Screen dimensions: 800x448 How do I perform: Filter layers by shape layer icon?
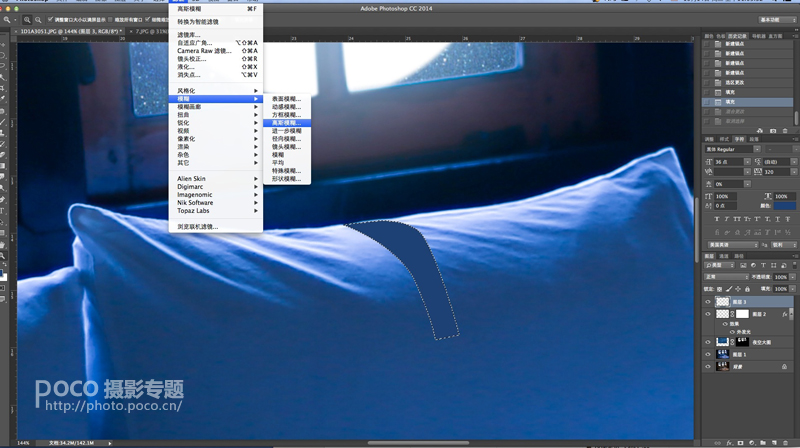click(x=773, y=265)
